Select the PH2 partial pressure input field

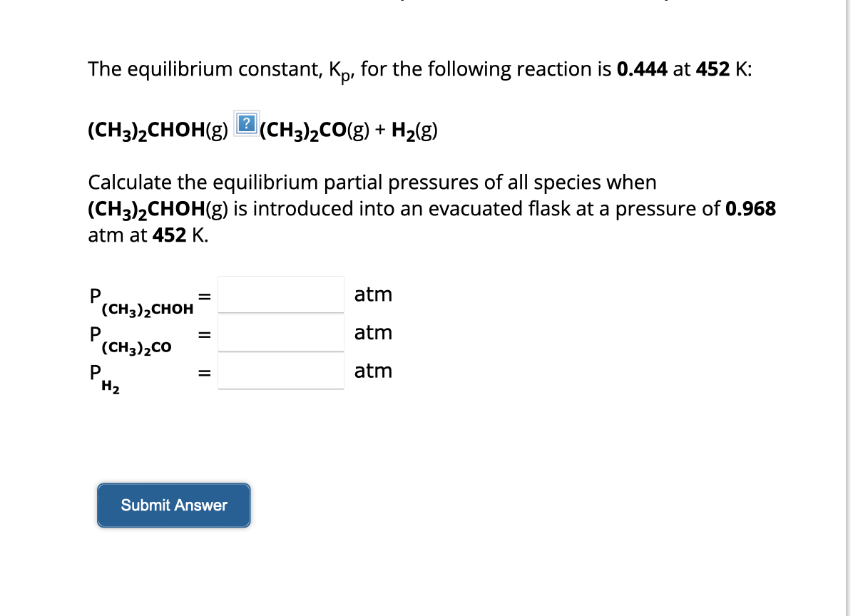click(x=280, y=370)
